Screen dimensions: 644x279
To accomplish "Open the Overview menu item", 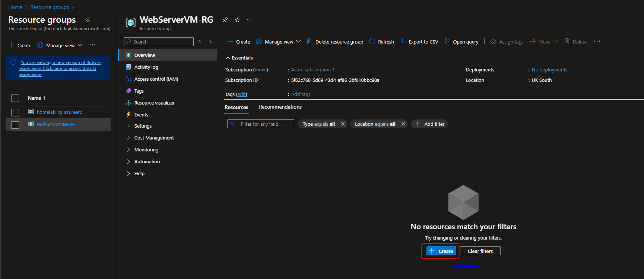I will coord(168,55).
